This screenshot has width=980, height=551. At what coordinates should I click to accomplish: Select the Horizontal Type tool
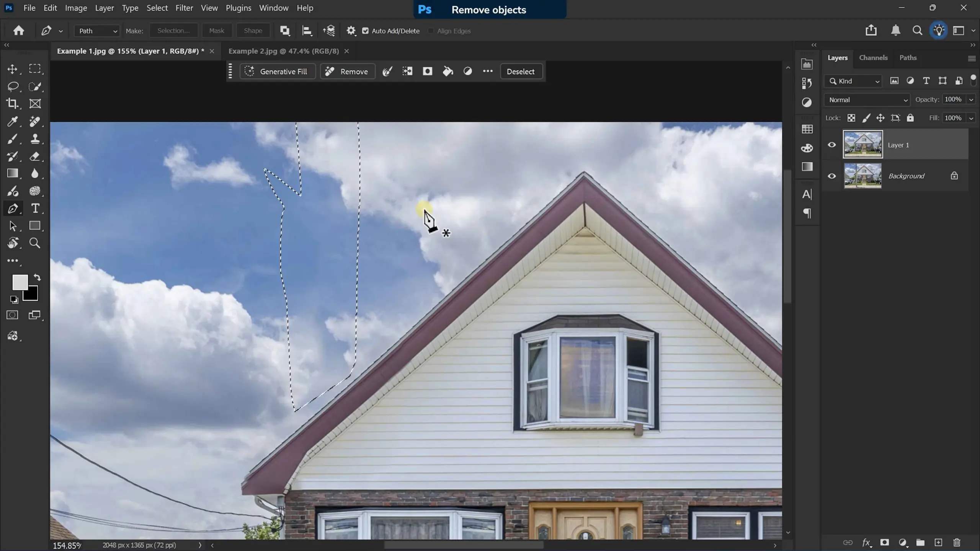(x=35, y=209)
